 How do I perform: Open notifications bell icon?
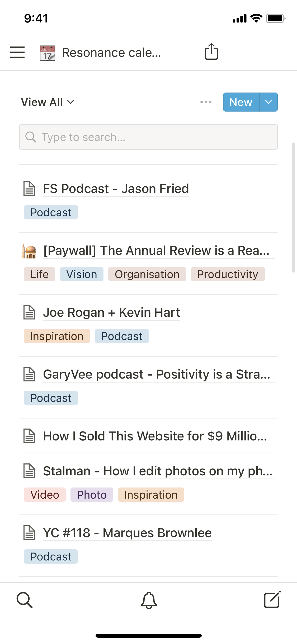pyautogui.click(x=149, y=600)
